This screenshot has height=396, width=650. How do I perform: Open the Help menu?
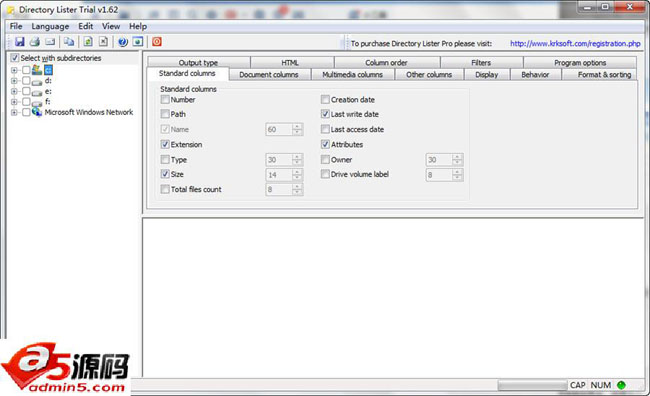pos(138,26)
